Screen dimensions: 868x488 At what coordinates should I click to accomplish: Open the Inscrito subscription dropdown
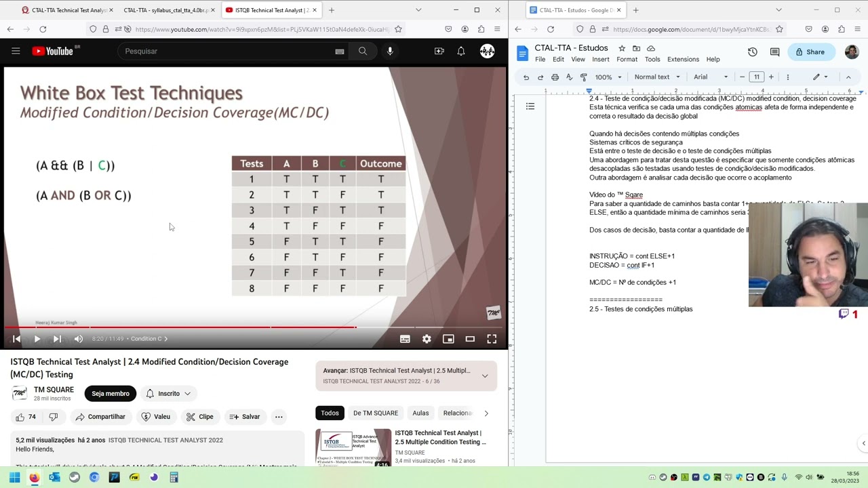click(x=169, y=394)
